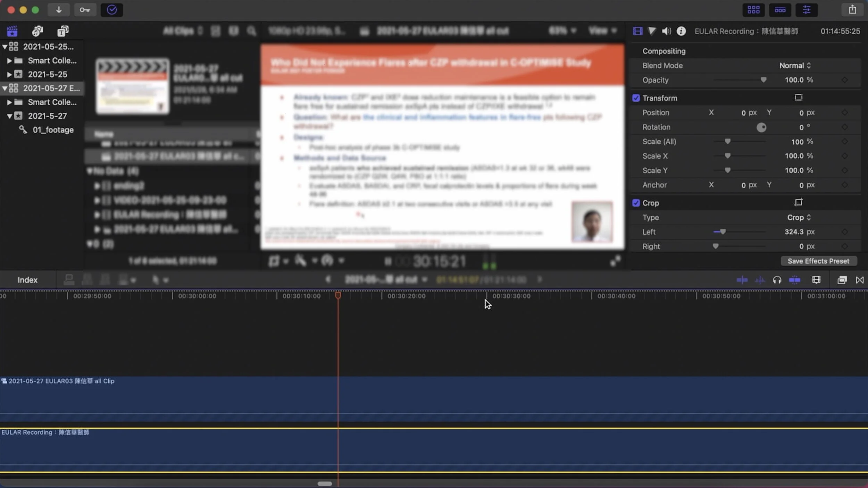Open the Share export icon

852,10
